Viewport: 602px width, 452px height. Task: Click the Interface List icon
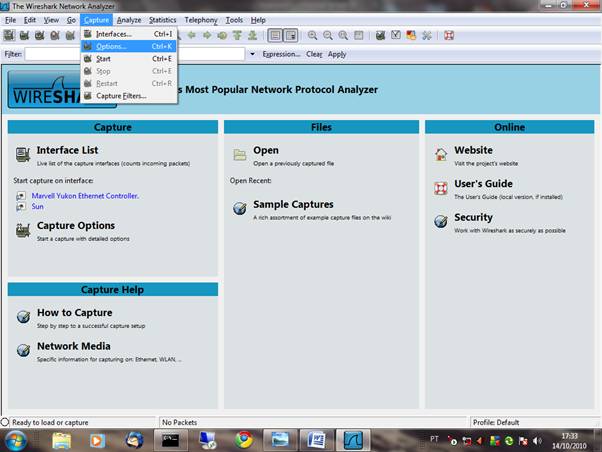click(x=24, y=154)
